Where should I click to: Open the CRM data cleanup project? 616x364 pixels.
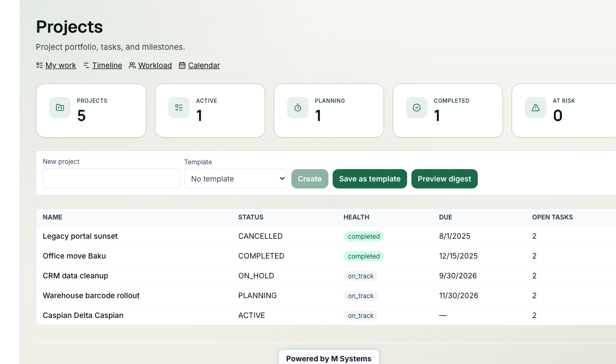click(x=76, y=276)
